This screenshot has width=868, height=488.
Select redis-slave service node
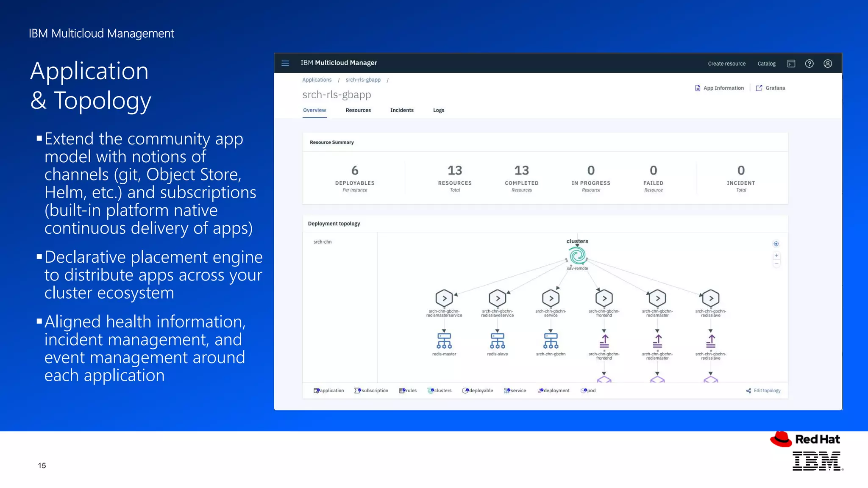(498, 341)
